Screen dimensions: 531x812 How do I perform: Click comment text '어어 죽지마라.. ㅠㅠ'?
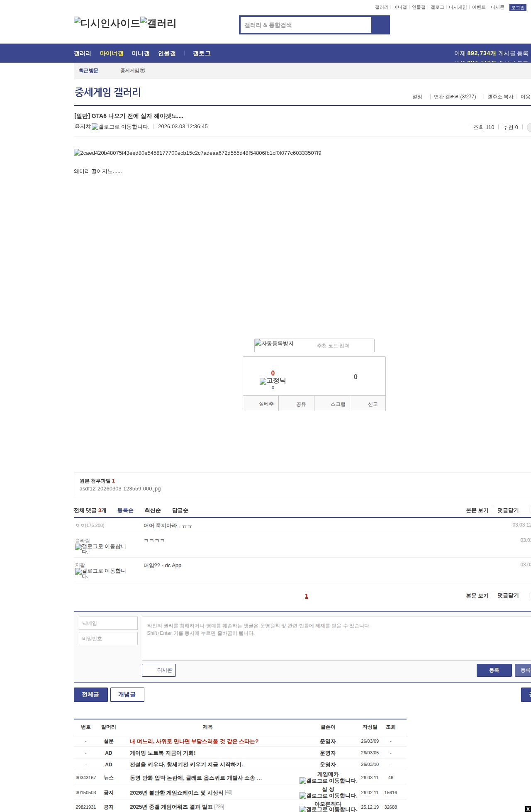(168, 526)
